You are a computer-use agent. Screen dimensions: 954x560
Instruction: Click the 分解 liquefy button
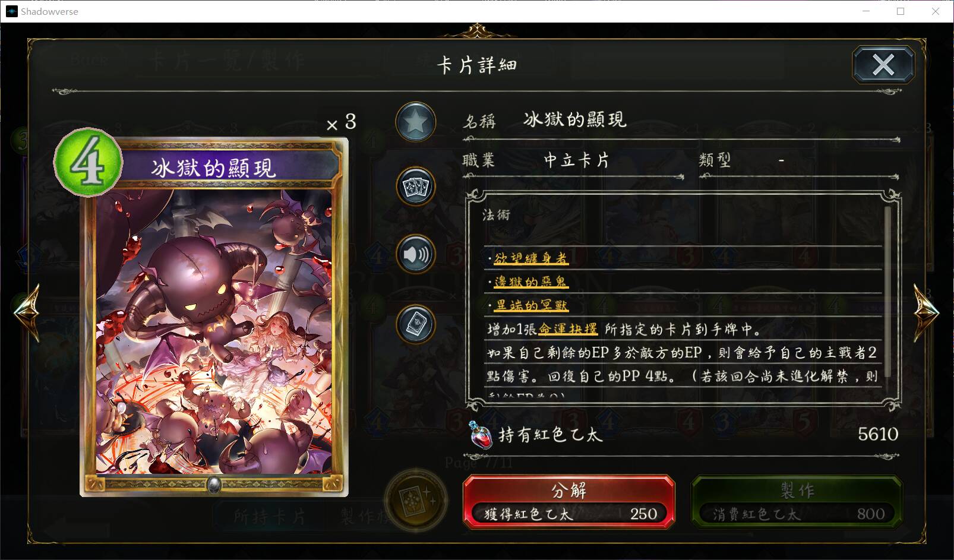pyautogui.click(x=569, y=502)
